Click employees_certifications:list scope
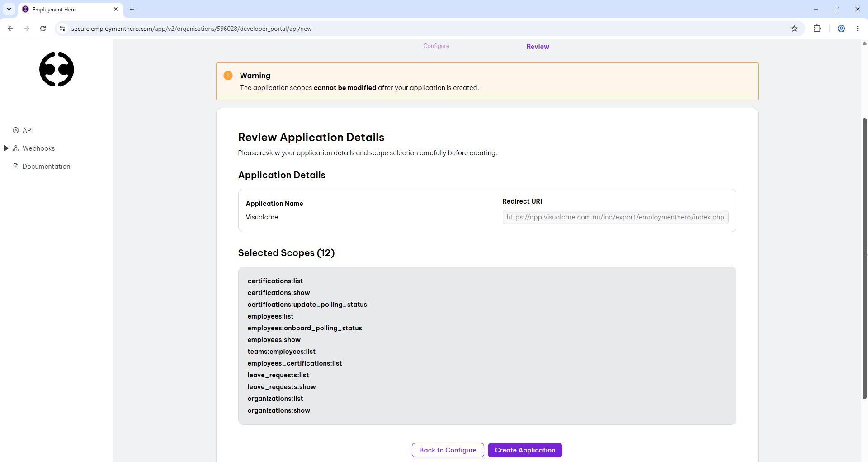The image size is (868, 462). [x=294, y=363]
